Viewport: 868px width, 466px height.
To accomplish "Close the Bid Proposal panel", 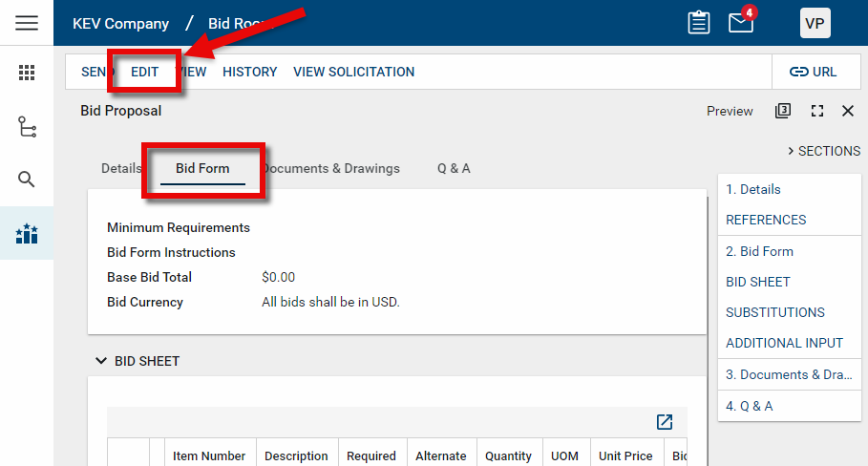I will (847, 111).
